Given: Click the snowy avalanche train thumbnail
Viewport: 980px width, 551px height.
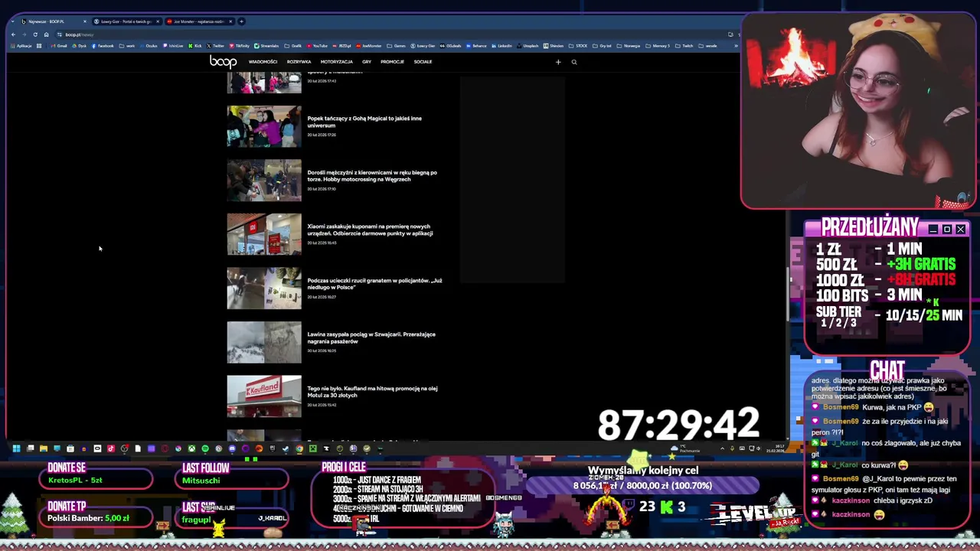Looking at the screenshot, I should 264,342.
